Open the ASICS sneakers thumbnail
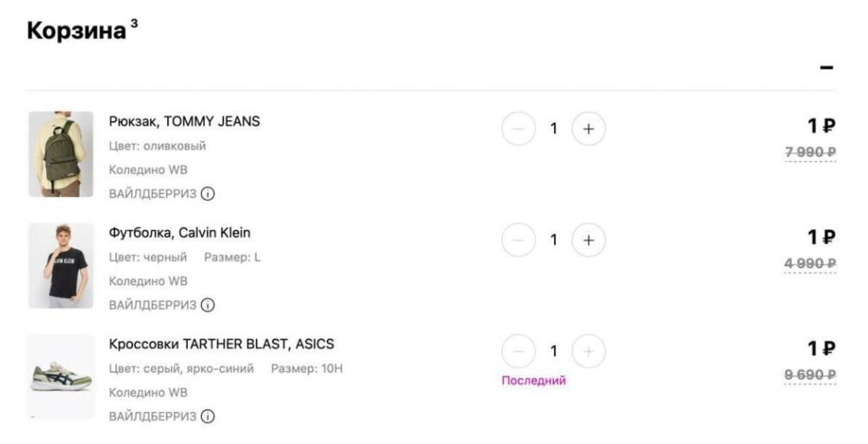868x444 pixels. click(x=61, y=376)
